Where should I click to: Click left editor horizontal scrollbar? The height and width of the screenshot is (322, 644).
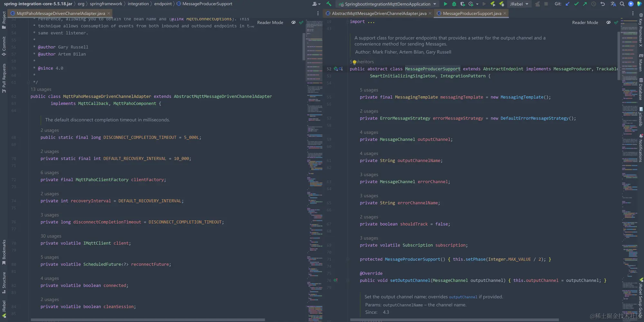point(148,320)
